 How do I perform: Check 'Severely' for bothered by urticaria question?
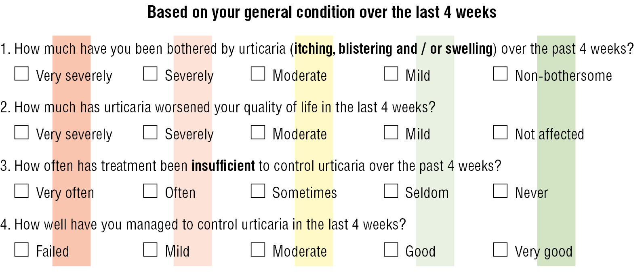pyautogui.click(x=150, y=74)
